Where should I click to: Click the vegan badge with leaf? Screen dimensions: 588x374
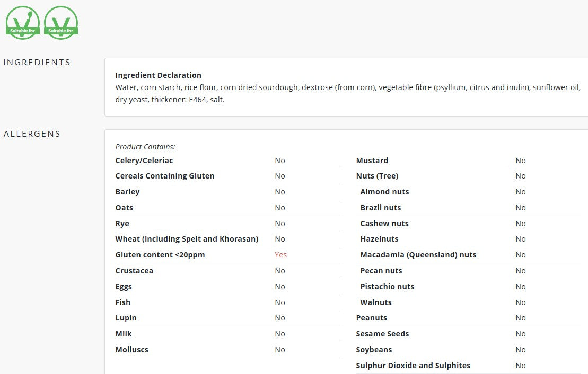22,22
